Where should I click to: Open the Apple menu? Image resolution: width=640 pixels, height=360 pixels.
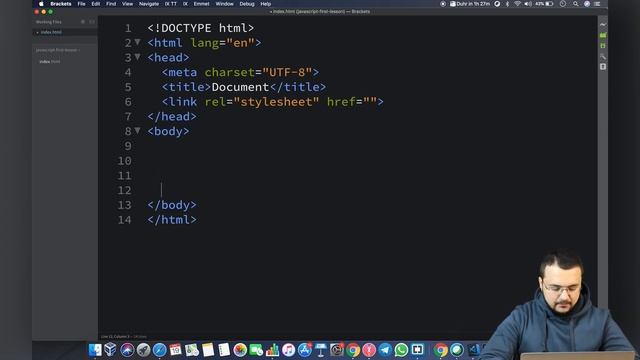point(41,4)
